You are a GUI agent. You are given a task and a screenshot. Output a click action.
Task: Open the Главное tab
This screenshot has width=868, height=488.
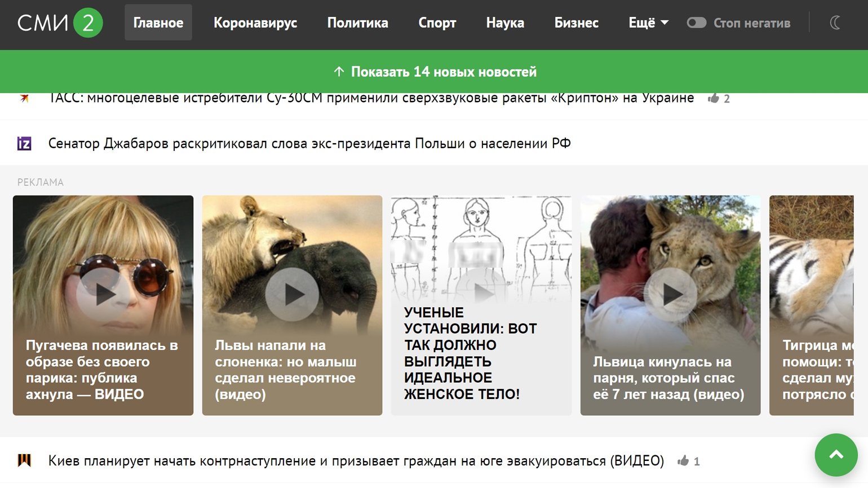158,23
